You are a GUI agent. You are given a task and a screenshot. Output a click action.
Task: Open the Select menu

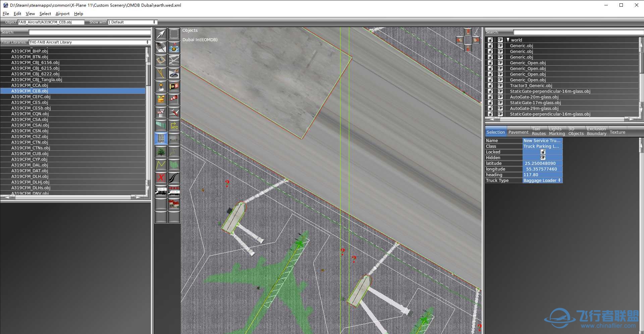pos(45,14)
